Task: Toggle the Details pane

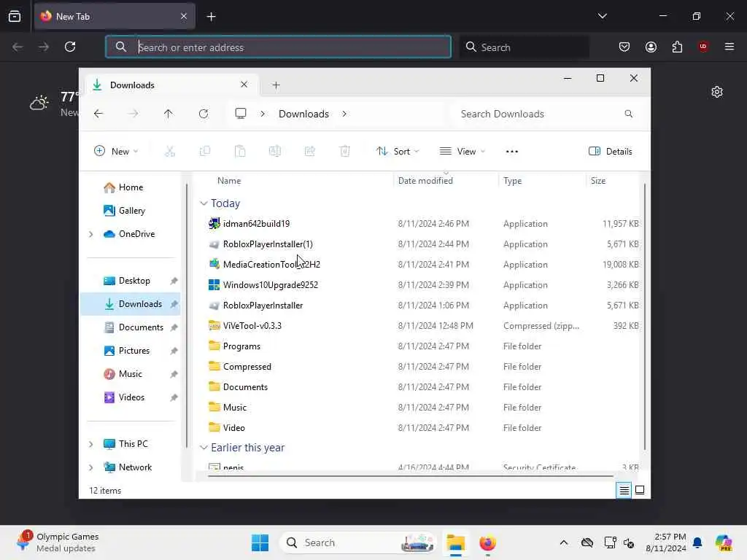Action: (611, 152)
